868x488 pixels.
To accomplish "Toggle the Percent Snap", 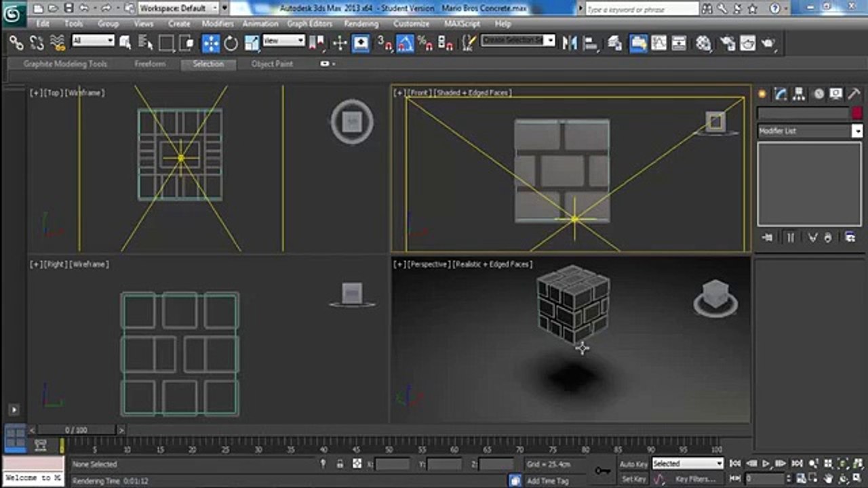I will [x=425, y=43].
